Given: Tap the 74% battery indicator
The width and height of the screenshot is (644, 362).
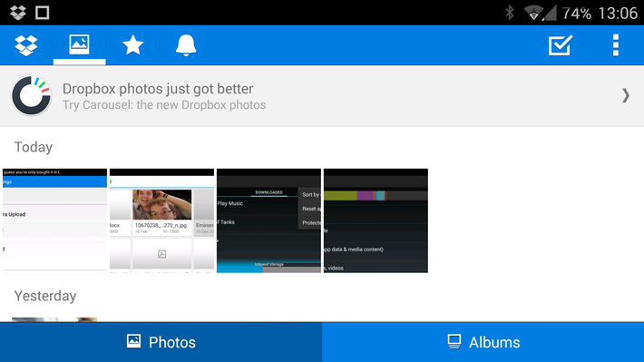Looking at the screenshot, I should pos(577,14).
